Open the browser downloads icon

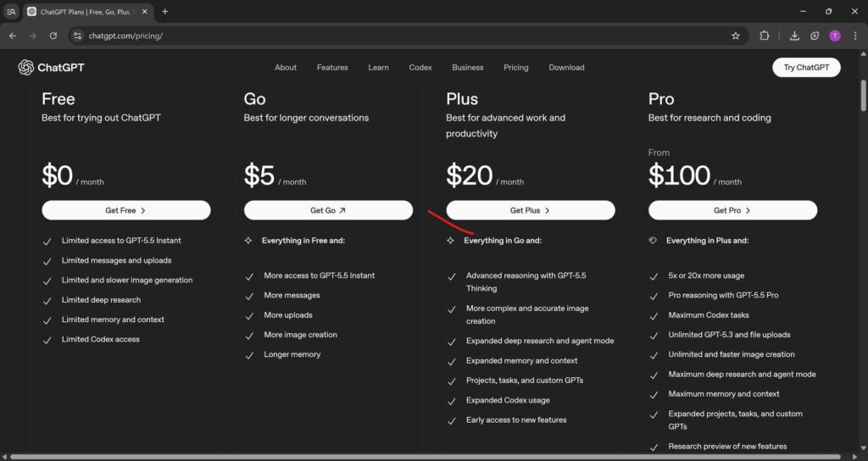pyautogui.click(x=794, y=36)
